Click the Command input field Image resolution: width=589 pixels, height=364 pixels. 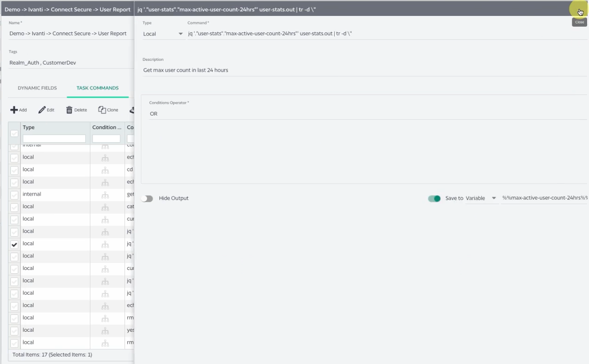387,34
